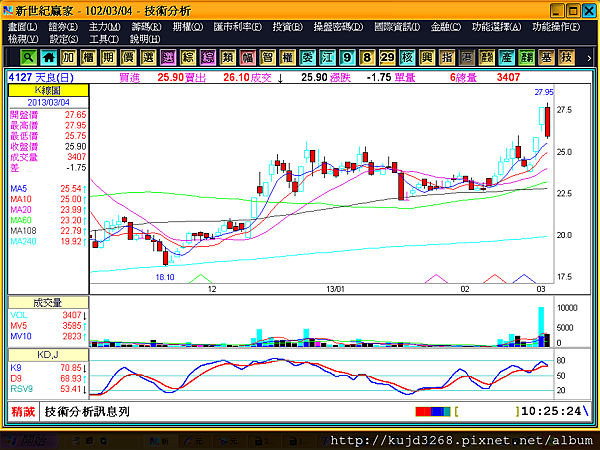Open the 說明(H) help menu
Viewport: 600px width, 450px height.
click(145, 39)
